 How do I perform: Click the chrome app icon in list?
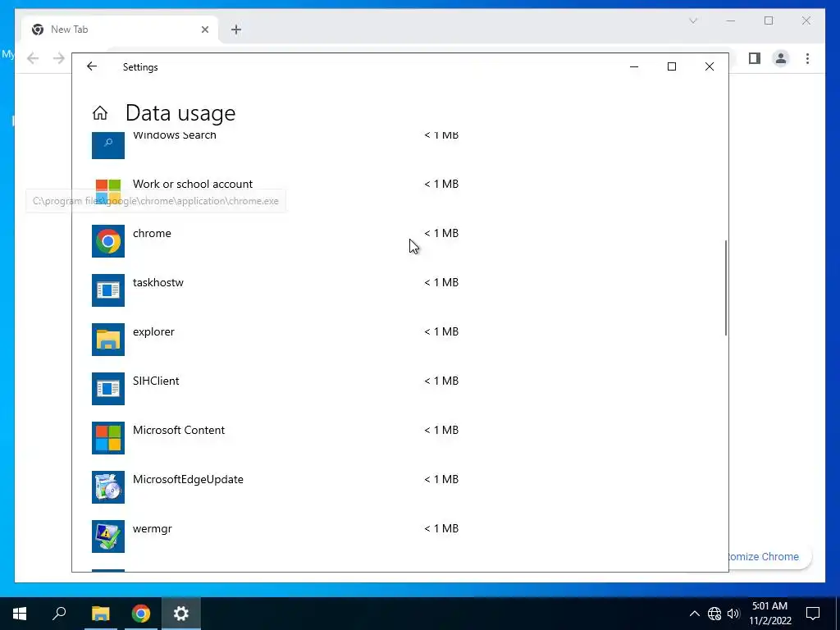[108, 241]
